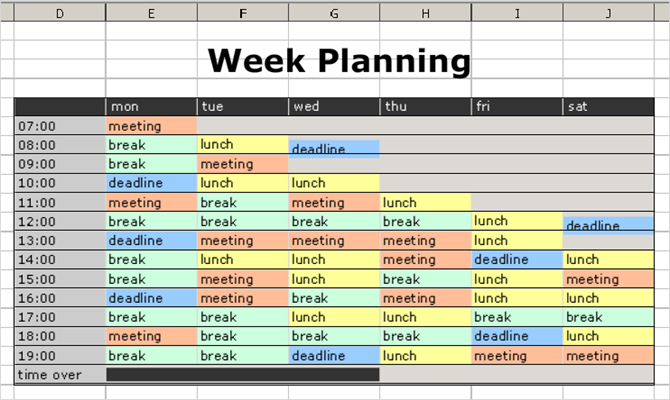Click the Week Planning title
670x400 pixels.
tap(339, 61)
